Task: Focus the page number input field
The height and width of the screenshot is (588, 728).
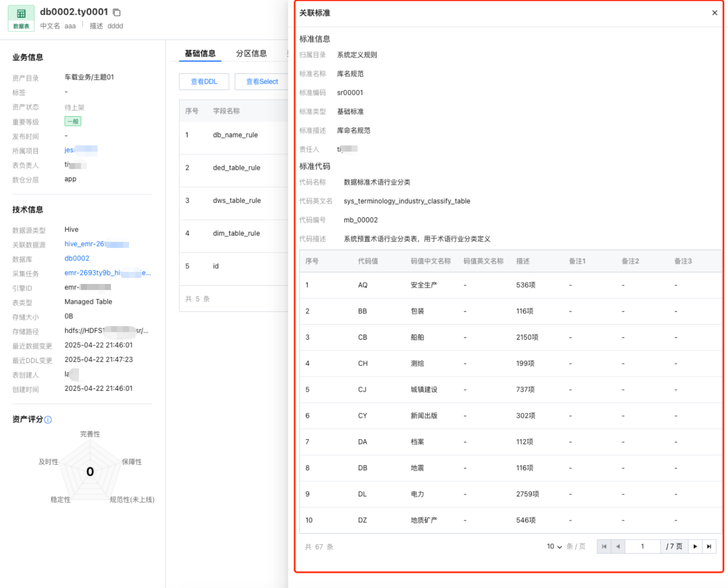Action: (x=642, y=546)
